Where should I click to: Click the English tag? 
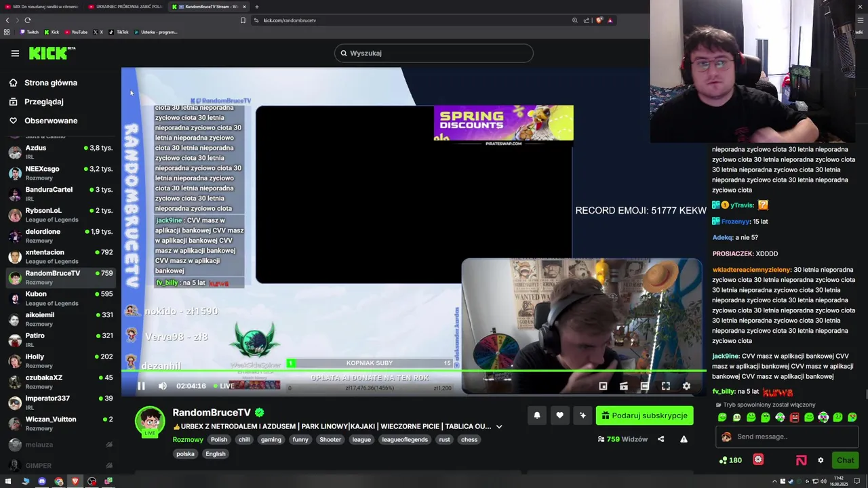(216, 453)
